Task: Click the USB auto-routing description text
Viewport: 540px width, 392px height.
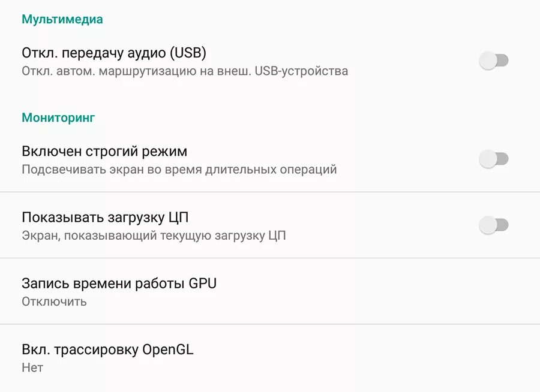Action: point(185,71)
